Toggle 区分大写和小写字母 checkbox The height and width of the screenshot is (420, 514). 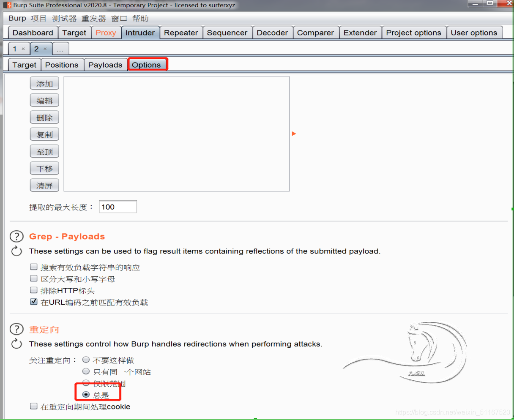[x=34, y=278]
